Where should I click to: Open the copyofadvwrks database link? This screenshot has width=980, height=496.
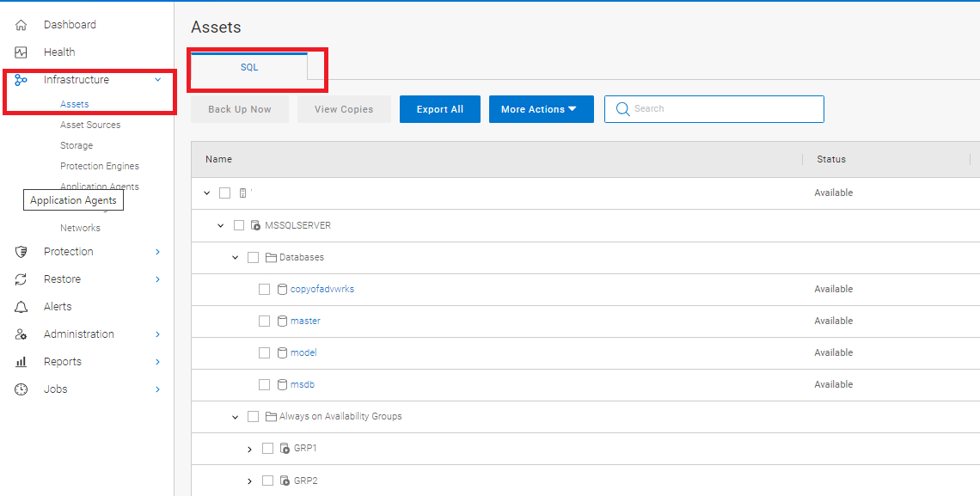pos(322,289)
